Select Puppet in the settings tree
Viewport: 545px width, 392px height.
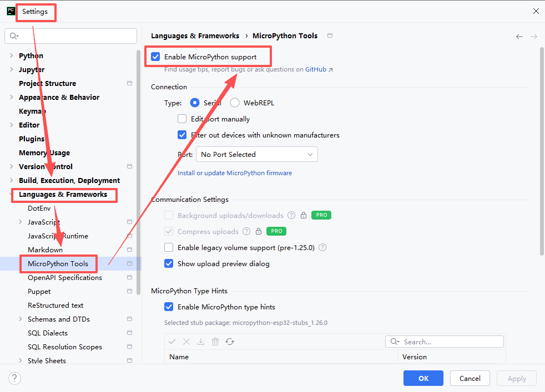[x=39, y=291]
